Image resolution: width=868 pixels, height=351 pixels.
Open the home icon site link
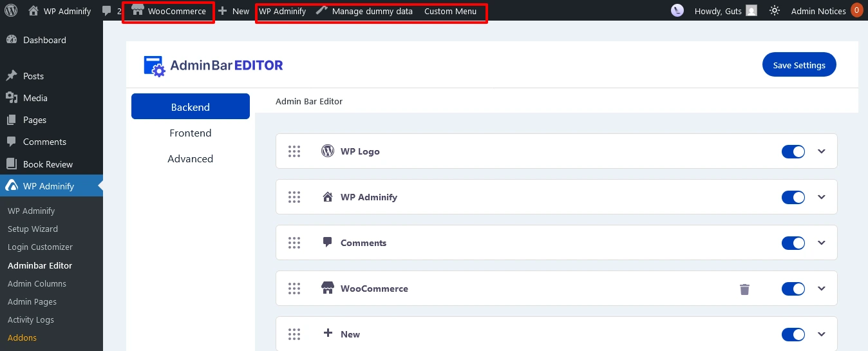33,11
